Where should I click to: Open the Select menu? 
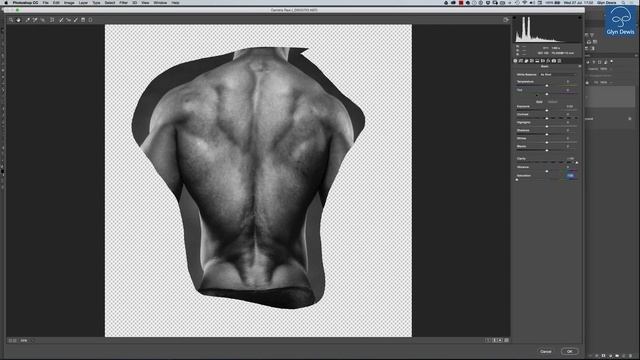click(x=110, y=2)
